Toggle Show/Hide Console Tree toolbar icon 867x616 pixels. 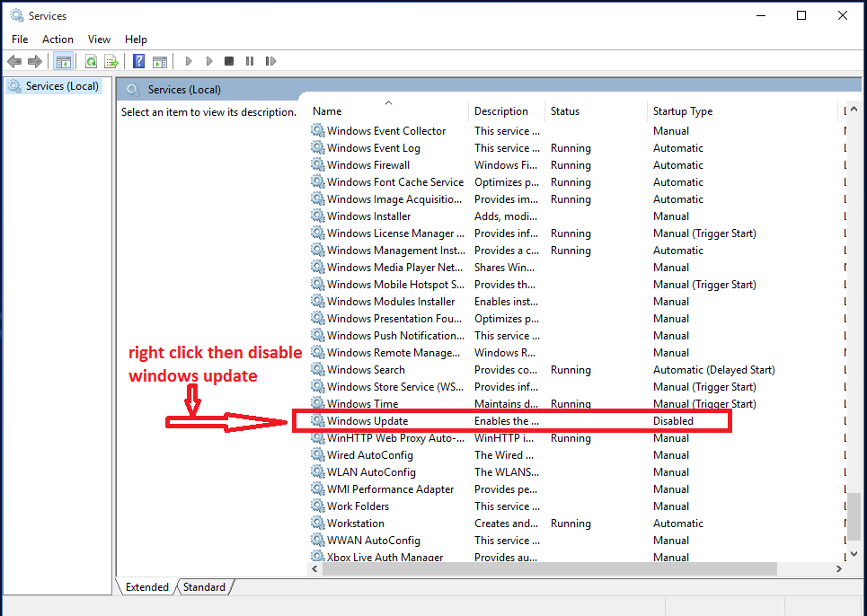pos(64,61)
